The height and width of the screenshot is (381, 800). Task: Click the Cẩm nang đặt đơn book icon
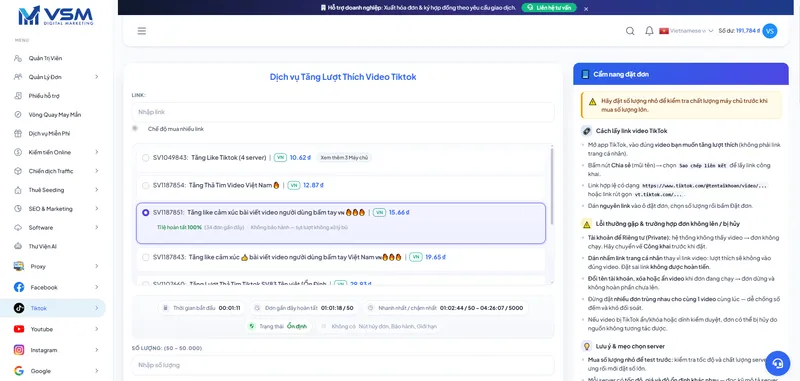coord(585,74)
